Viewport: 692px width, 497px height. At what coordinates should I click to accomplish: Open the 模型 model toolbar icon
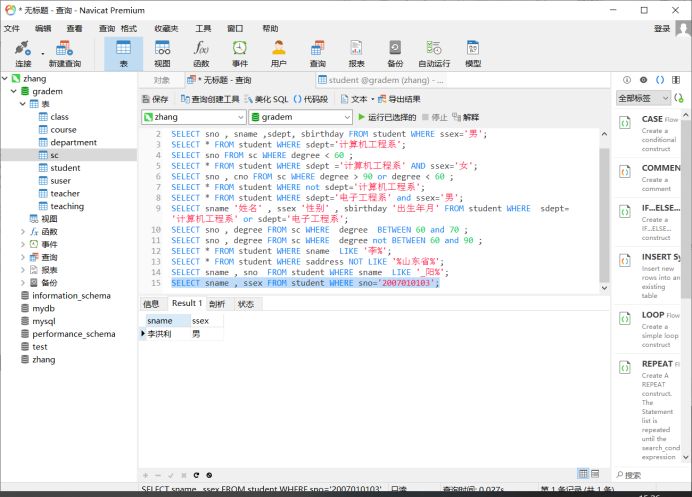tap(473, 54)
